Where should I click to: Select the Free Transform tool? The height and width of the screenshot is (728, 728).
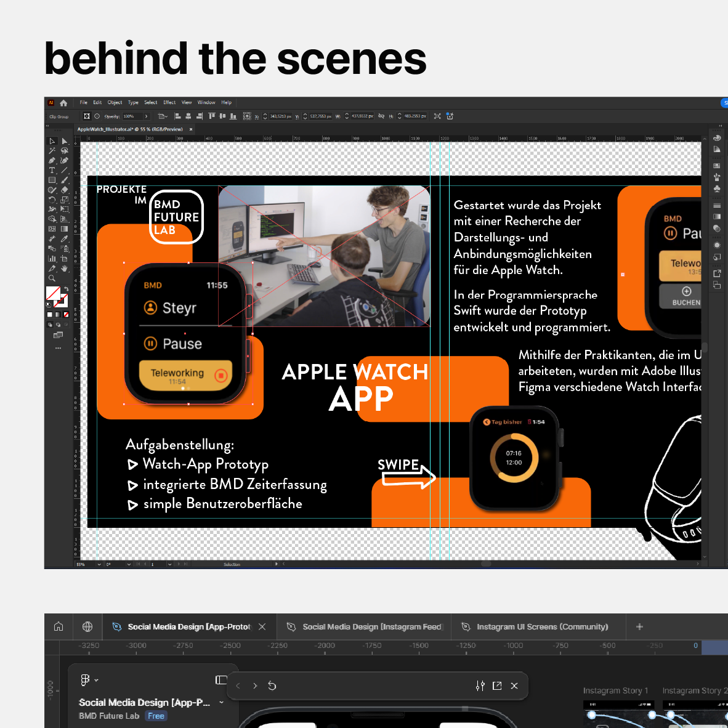[65, 209]
